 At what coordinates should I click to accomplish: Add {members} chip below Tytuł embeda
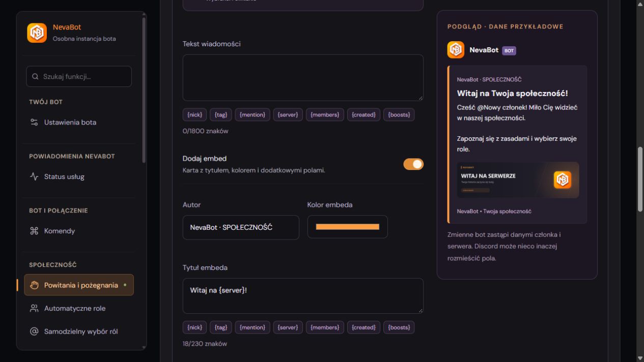pos(325,327)
